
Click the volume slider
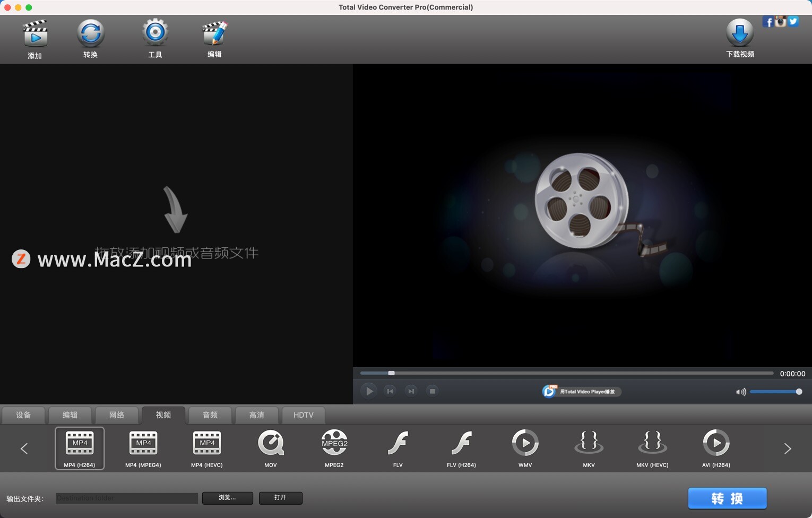coord(776,392)
